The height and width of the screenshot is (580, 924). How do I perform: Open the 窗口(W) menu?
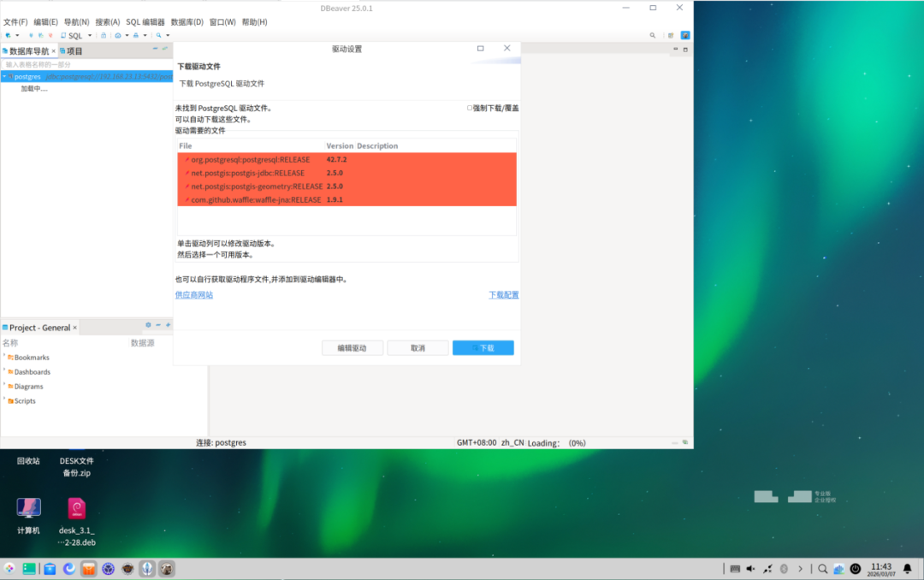coord(222,21)
